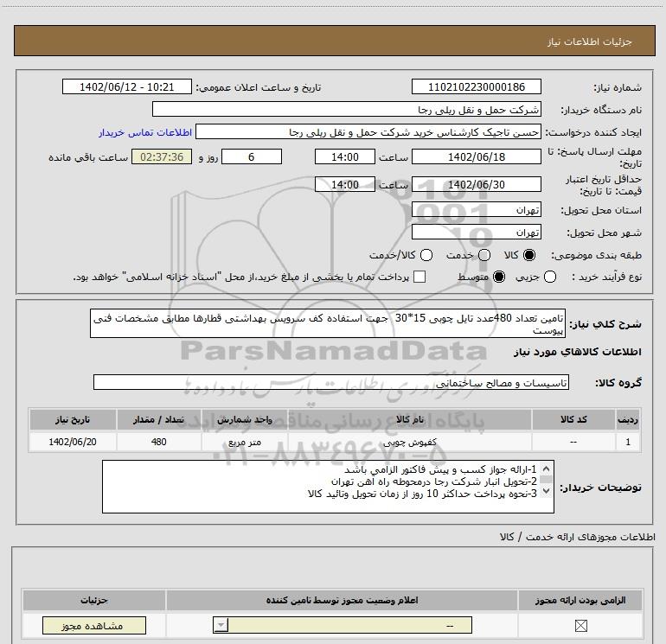
Task: Click the متر مربع unit cell
Action: pyautogui.click(x=245, y=442)
